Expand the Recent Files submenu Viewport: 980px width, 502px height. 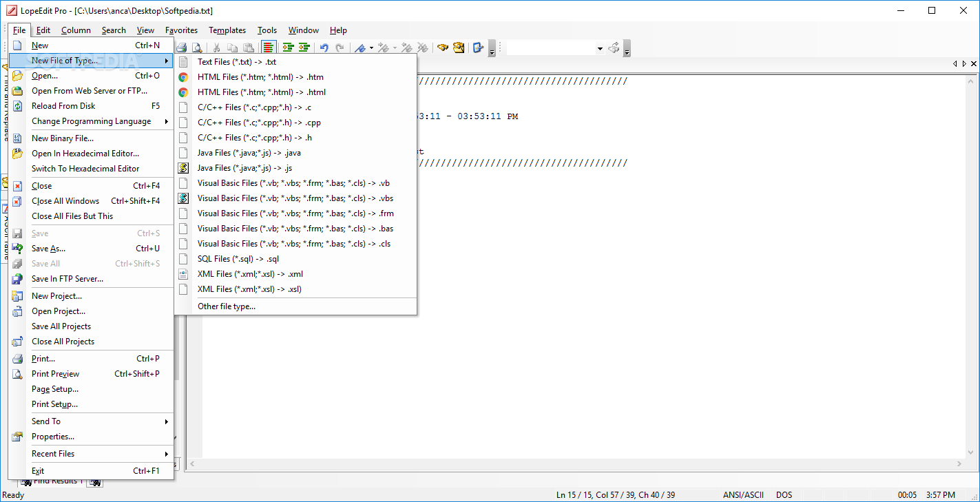(91, 454)
